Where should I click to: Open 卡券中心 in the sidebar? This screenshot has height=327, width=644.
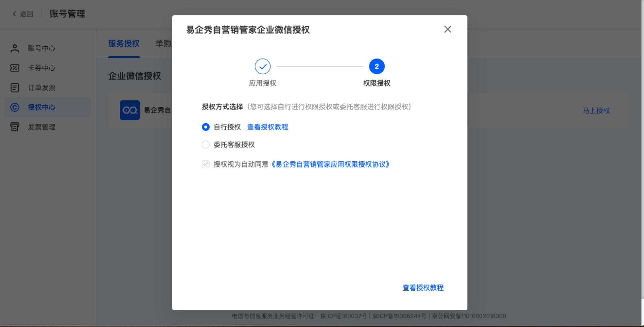(47, 68)
